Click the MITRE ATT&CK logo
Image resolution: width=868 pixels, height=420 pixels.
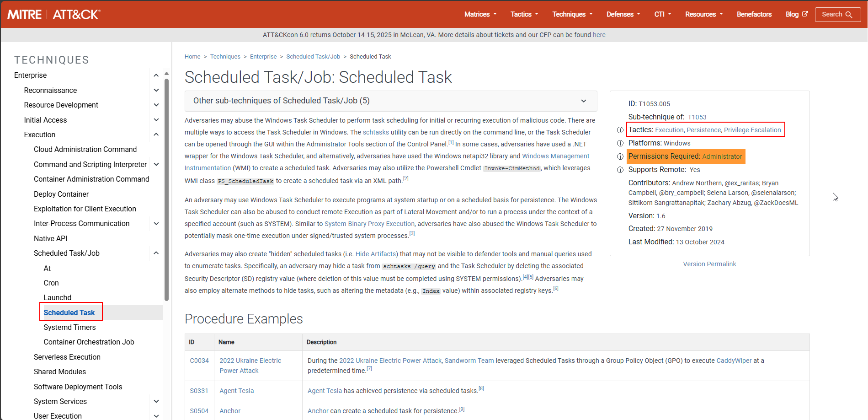click(x=54, y=14)
